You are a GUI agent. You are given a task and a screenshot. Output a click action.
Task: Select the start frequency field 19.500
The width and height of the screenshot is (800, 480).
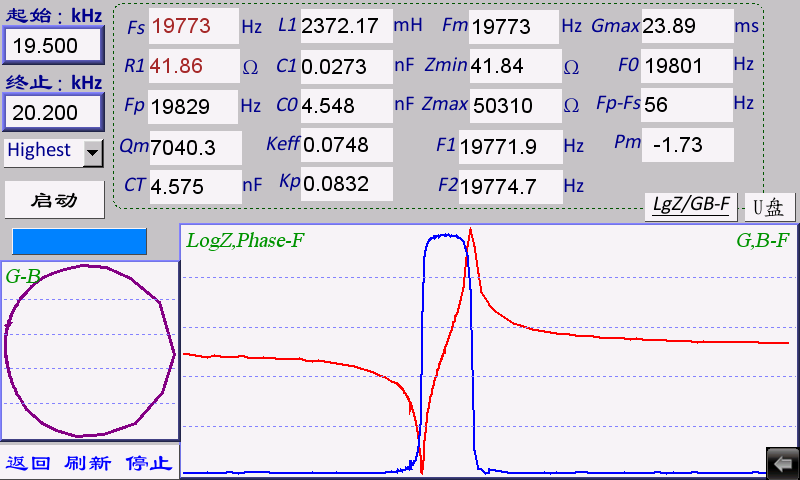click(x=54, y=45)
